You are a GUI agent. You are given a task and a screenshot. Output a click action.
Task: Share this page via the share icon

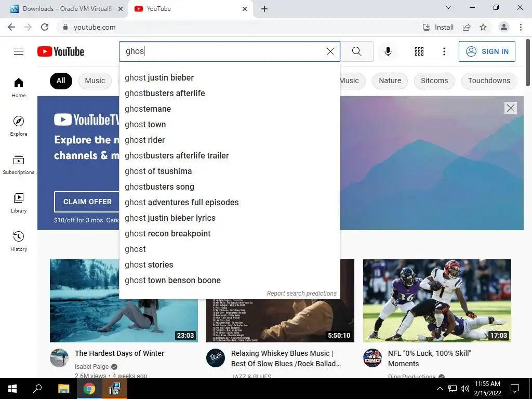(467, 27)
